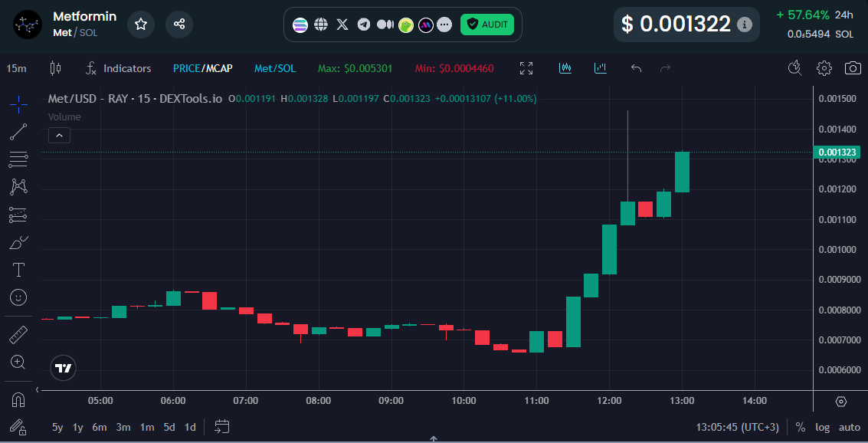This screenshot has height=443, width=868.
Task: Change candlestick chart type
Action: [55, 68]
